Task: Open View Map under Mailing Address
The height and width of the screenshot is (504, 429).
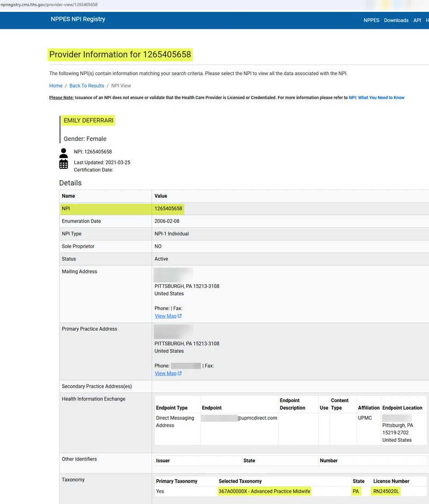Action: 166,316
